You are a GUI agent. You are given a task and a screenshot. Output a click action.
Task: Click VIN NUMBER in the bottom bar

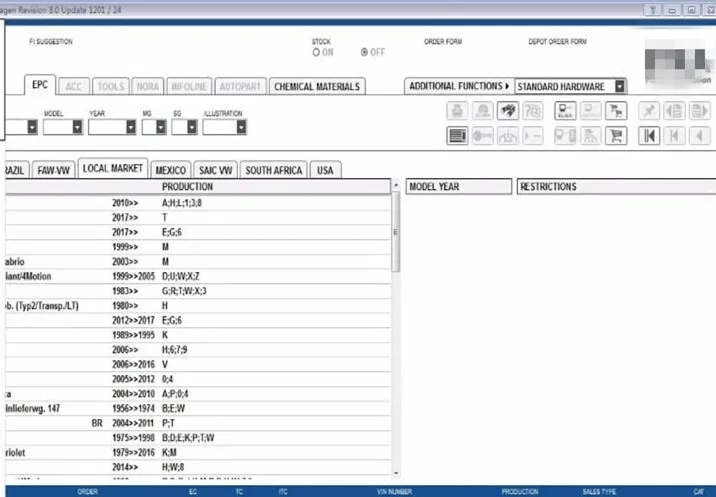[395, 492]
